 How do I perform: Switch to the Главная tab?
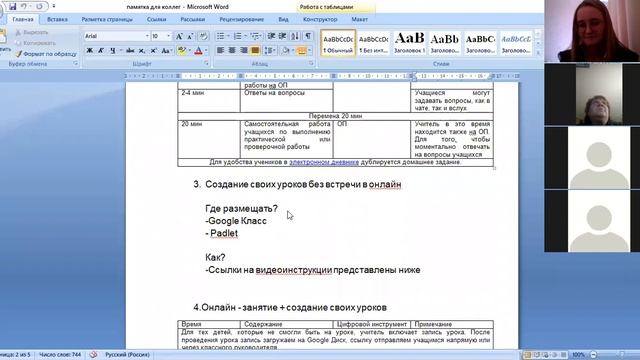(23, 19)
